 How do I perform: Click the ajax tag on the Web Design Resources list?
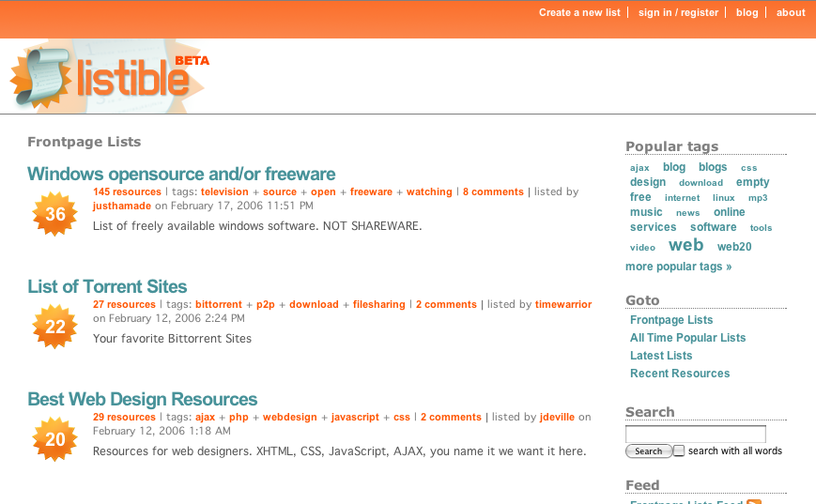205,418
